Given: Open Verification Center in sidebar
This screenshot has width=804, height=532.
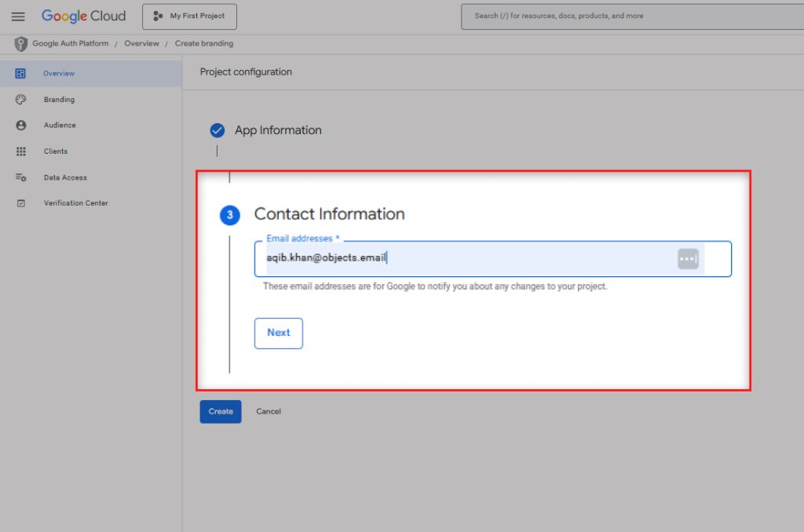Looking at the screenshot, I should (x=75, y=203).
